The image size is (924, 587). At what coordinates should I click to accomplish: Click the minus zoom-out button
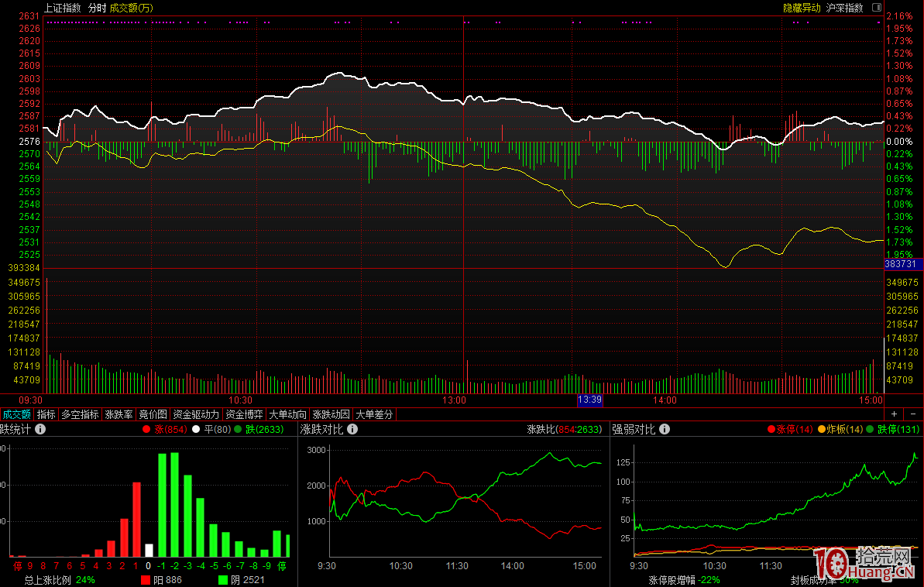(x=912, y=414)
